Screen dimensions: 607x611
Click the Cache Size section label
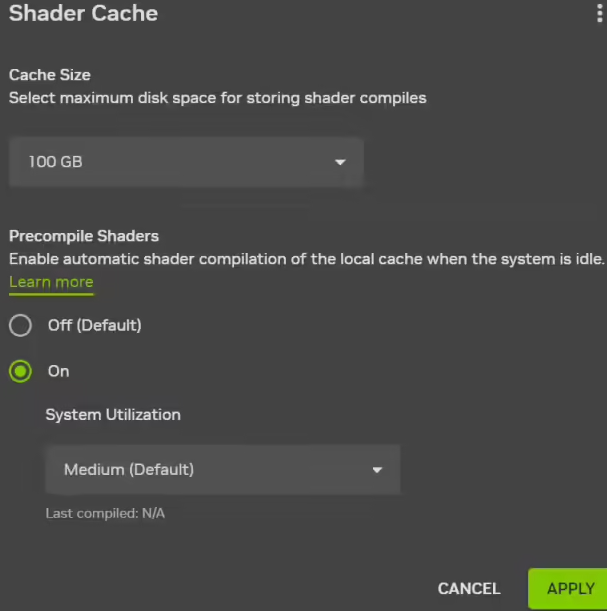[50, 75]
